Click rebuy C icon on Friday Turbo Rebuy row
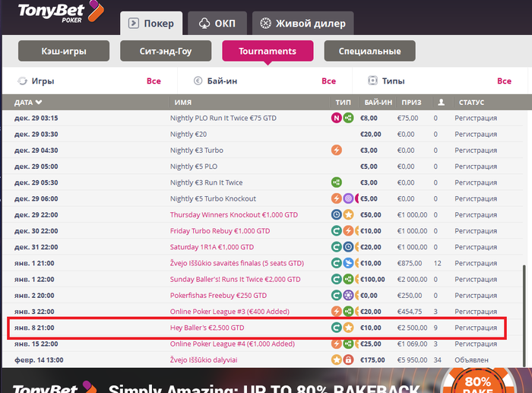Screen dimensions: 532x393 point(336,231)
